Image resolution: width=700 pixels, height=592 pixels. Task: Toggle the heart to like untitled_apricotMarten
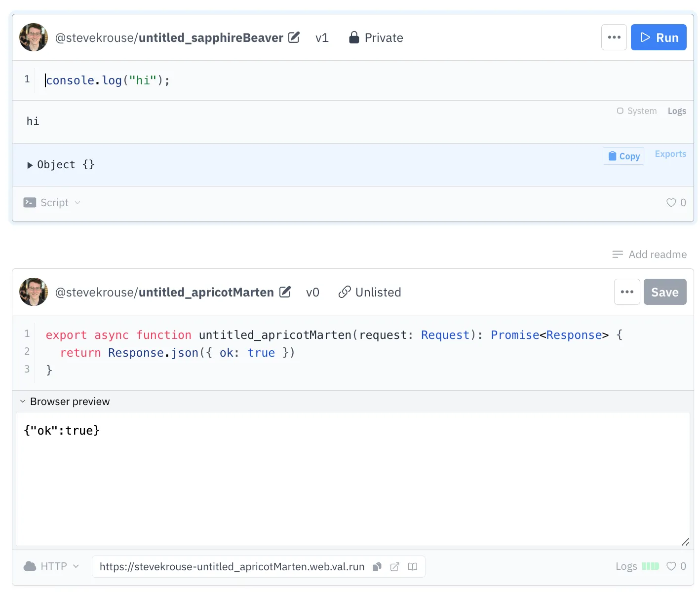pos(671,566)
